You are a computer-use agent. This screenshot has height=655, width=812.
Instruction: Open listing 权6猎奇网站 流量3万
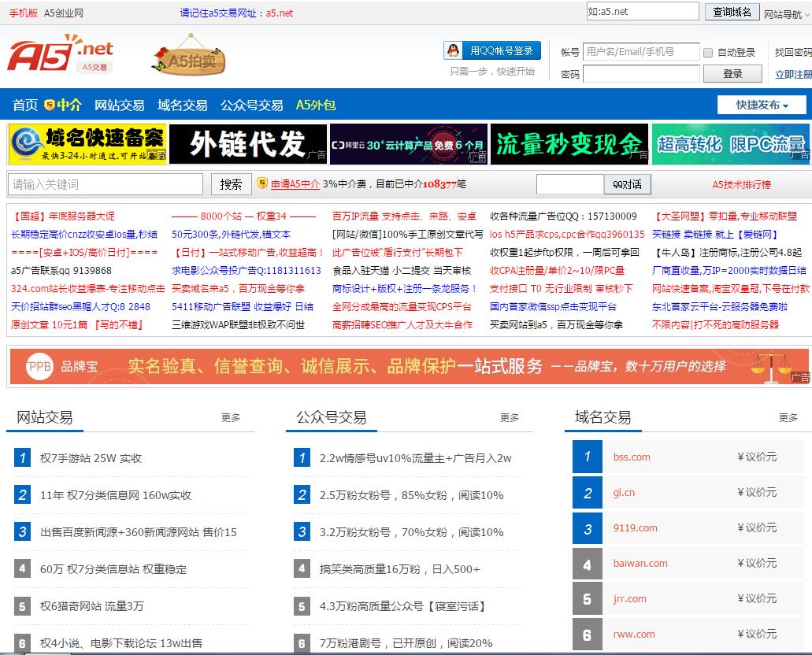click(91, 606)
